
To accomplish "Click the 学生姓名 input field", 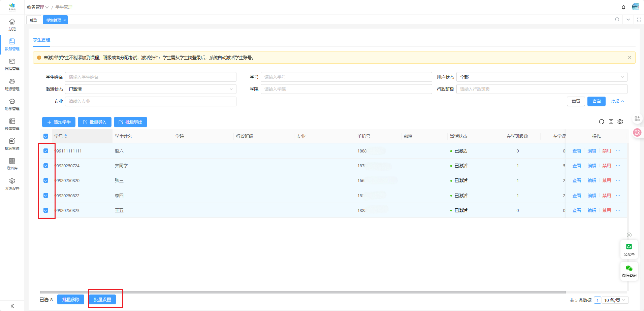I will [x=151, y=77].
